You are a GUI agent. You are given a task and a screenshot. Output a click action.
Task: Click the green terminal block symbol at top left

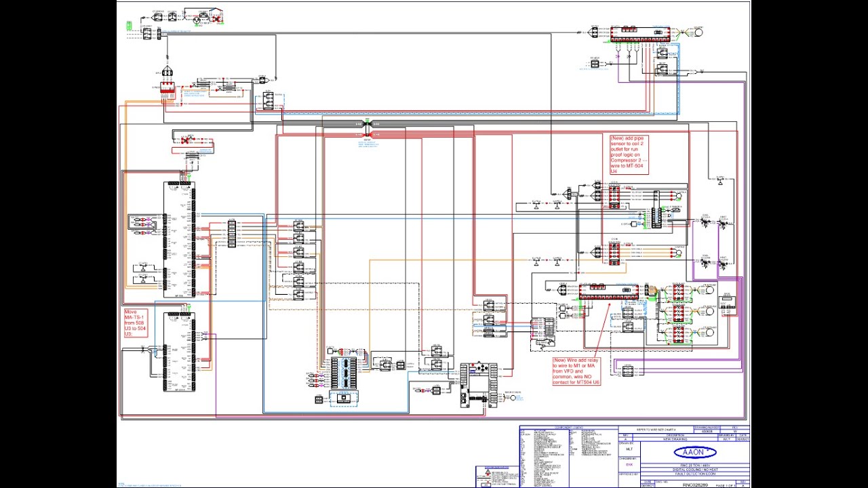point(129,26)
